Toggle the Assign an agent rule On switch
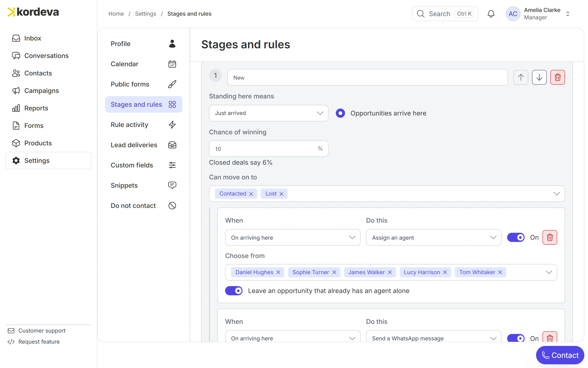The height and width of the screenshot is (368, 588). (516, 237)
